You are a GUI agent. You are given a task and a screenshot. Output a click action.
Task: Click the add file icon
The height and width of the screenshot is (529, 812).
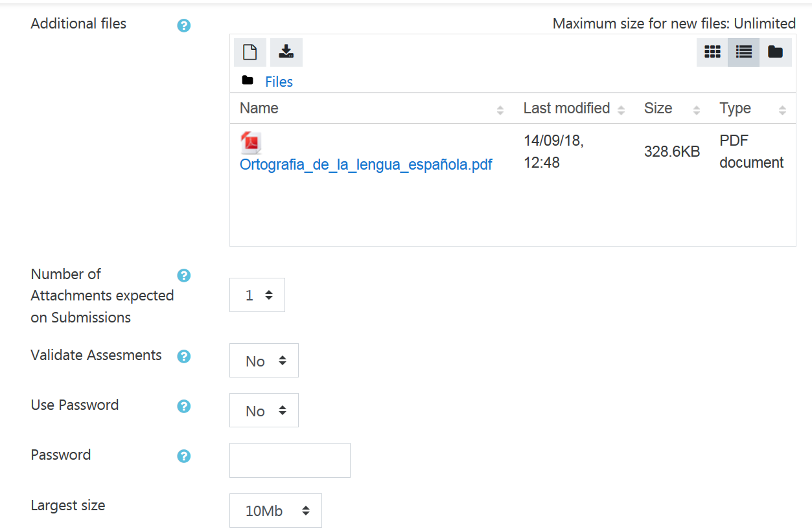pyautogui.click(x=250, y=52)
